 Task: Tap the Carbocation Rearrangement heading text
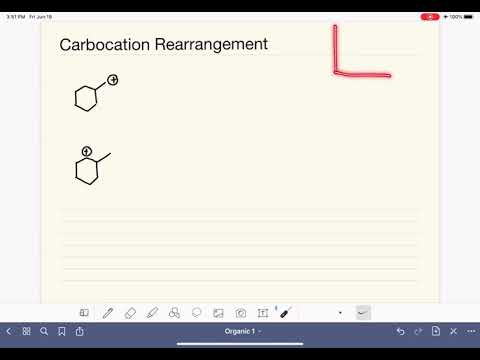tap(163, 45)
